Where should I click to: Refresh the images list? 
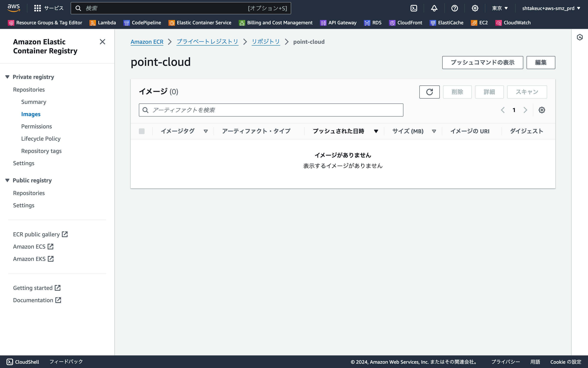click(x=429, y=92)
